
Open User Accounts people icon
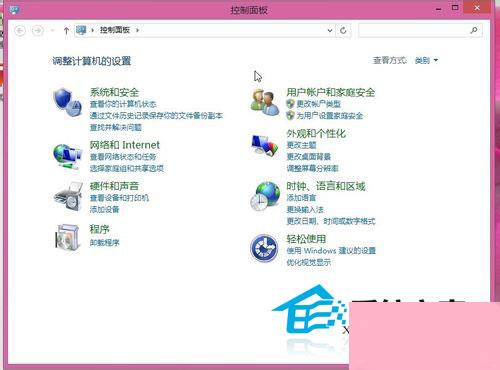tap(265, 102)
